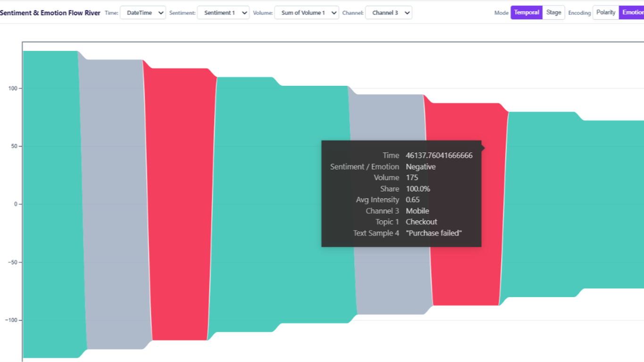644x362 pixels.
Task: Click the y-axis label 50
Action: click(x=15, y=147)
